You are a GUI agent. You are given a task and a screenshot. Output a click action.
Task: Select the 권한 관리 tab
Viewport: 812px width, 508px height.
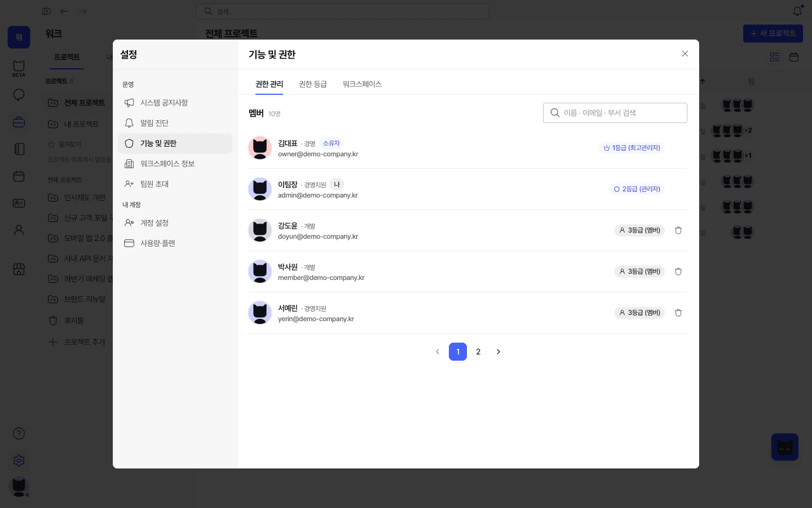click(270, 84)
